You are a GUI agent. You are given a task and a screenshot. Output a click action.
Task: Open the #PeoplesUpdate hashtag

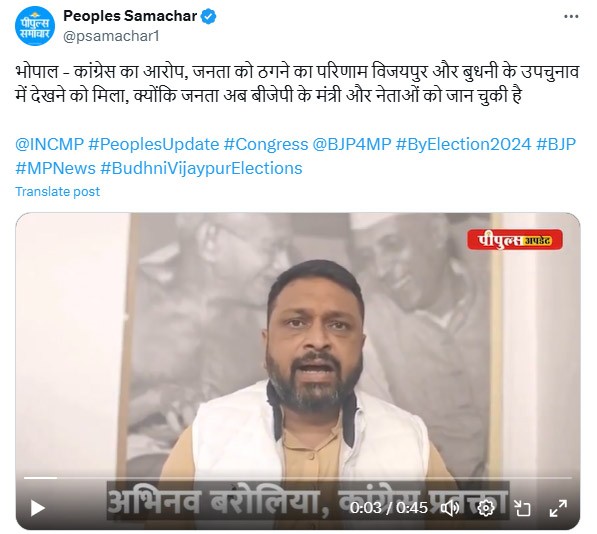pyautogui.click(x=153, y=145)
